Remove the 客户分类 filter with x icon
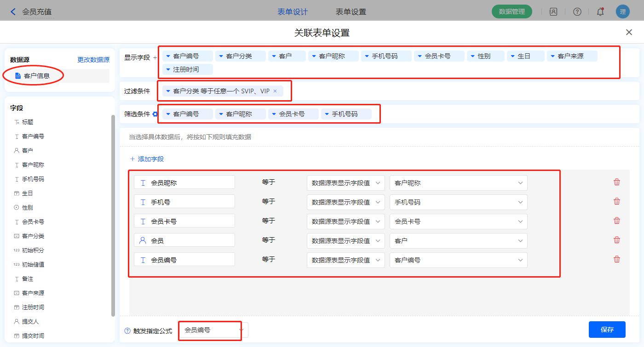644x347 pixels. (275, 91)
